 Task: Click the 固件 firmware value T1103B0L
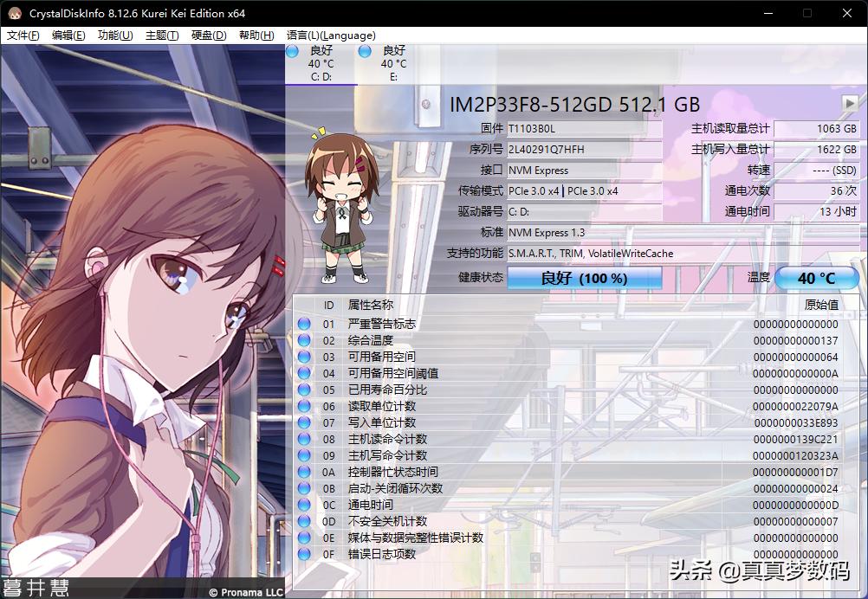click(584, 128)
